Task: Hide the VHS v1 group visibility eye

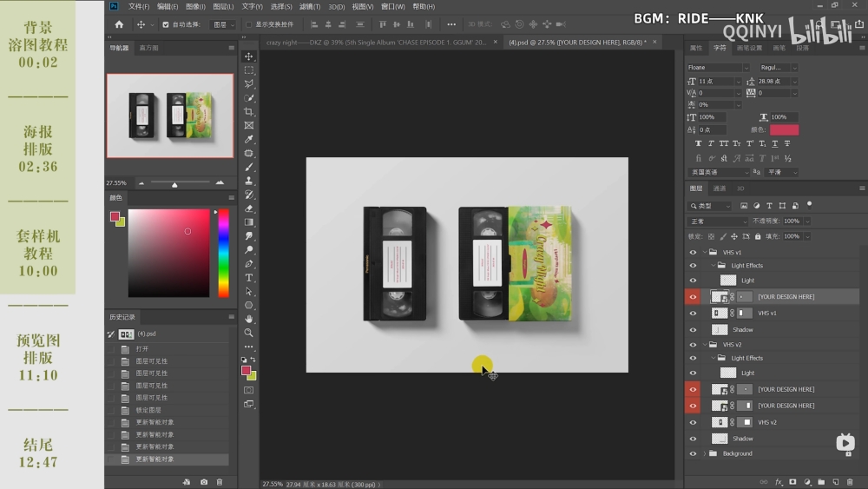Action: tap(693, 252)
